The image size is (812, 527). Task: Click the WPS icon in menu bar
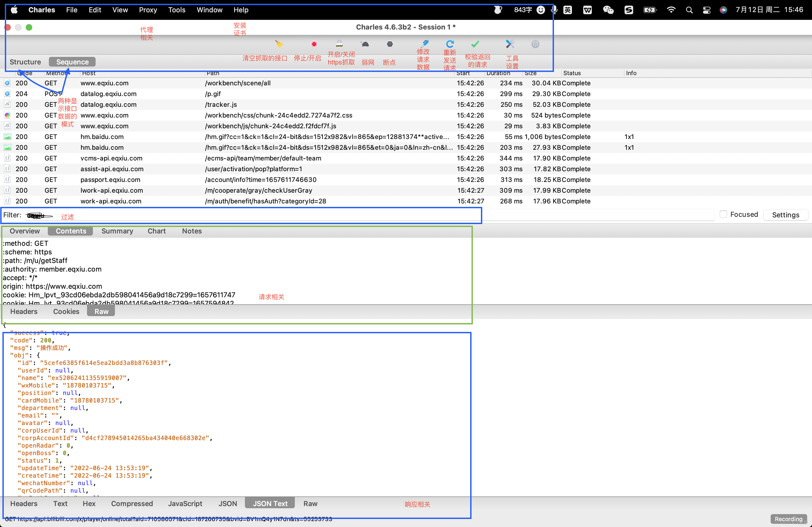tap(588, 10)
